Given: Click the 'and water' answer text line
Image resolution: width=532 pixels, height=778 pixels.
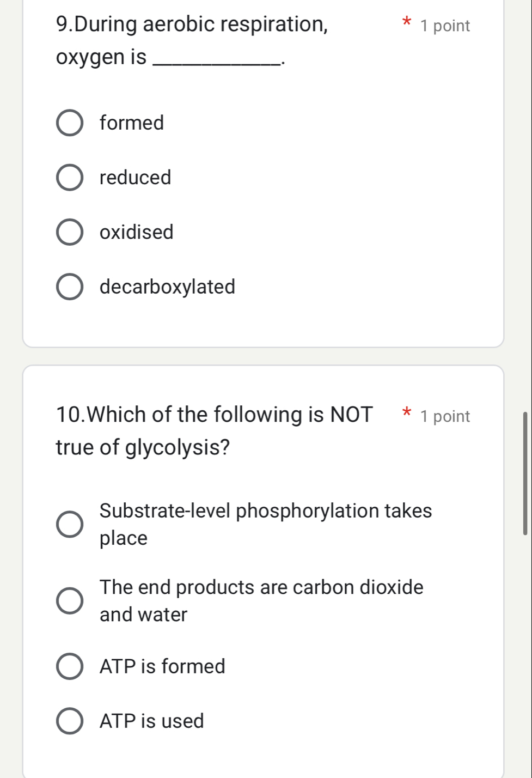Looking at the screenshot, I should [x=144, y=615].
